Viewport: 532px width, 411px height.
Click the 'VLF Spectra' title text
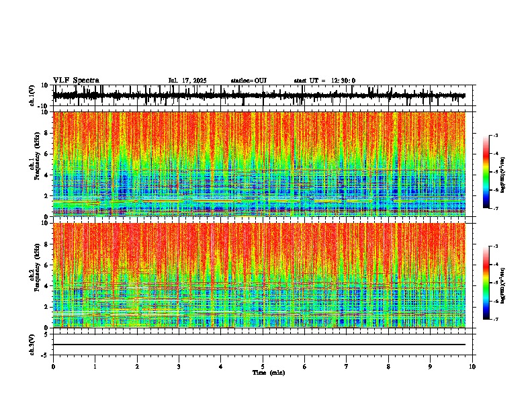pyautogui.click(x=76, y=81)
